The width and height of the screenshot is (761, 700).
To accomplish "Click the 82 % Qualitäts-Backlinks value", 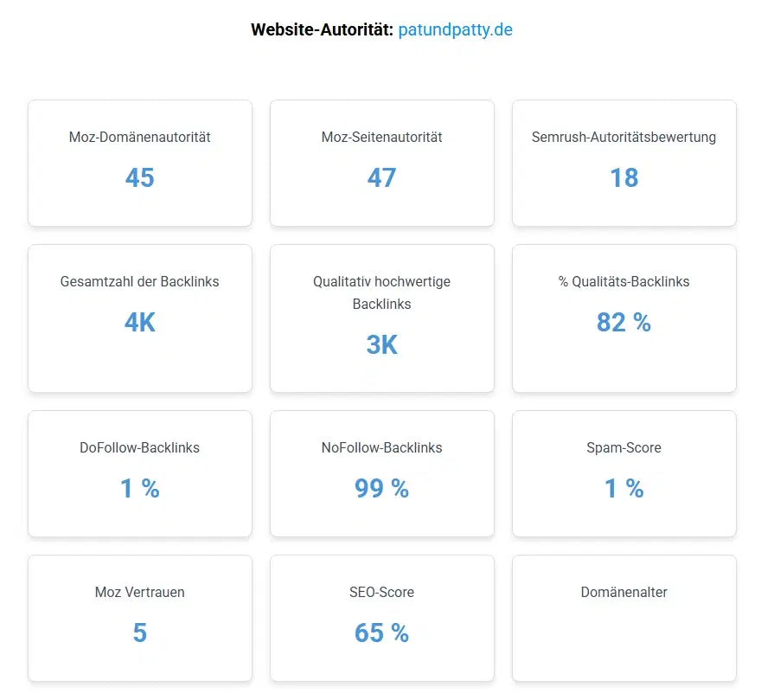I will click(624, 322).
